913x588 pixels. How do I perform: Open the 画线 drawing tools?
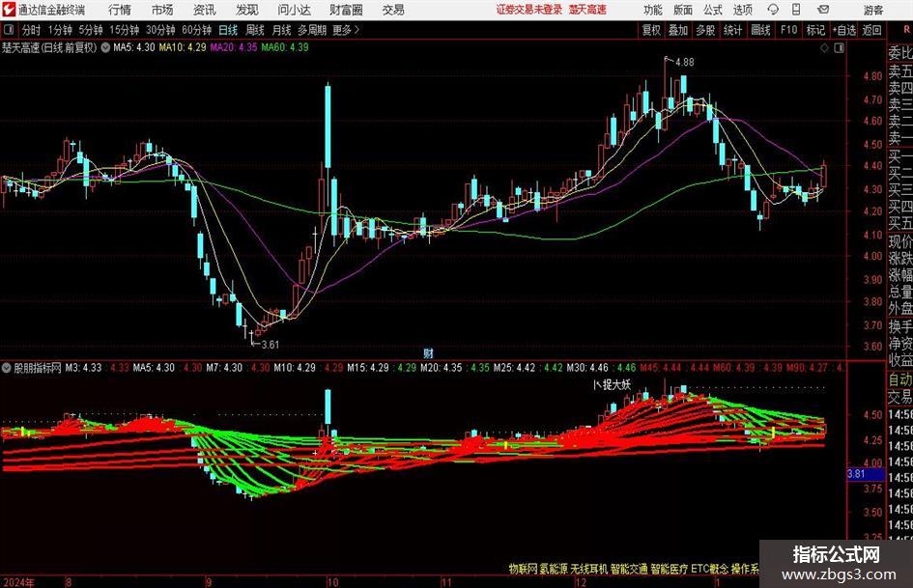coord(760,30)
